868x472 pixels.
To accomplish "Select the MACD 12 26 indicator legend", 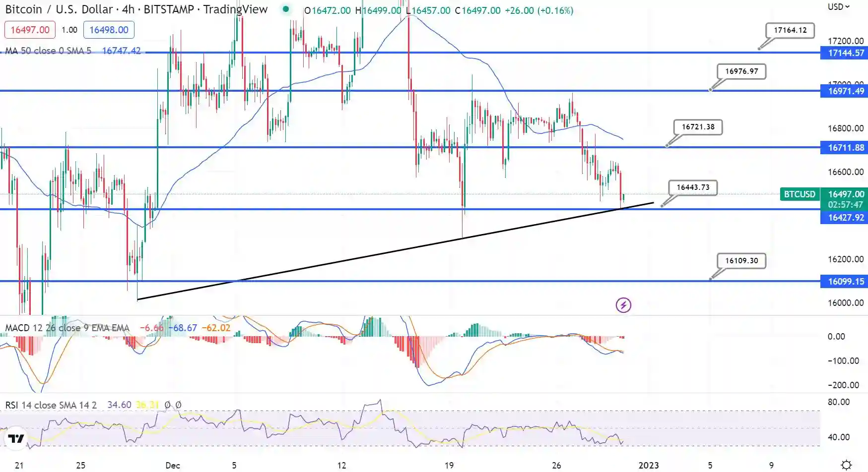I will click(67, 328).
